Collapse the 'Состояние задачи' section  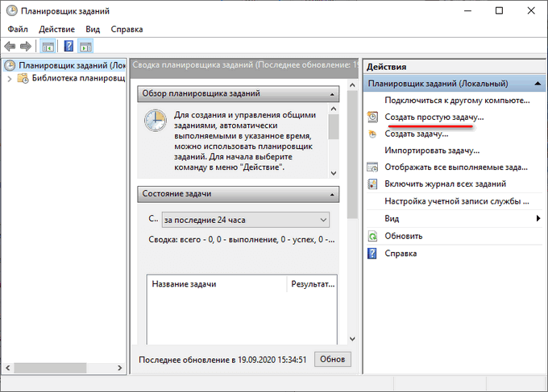coord(331,195)
